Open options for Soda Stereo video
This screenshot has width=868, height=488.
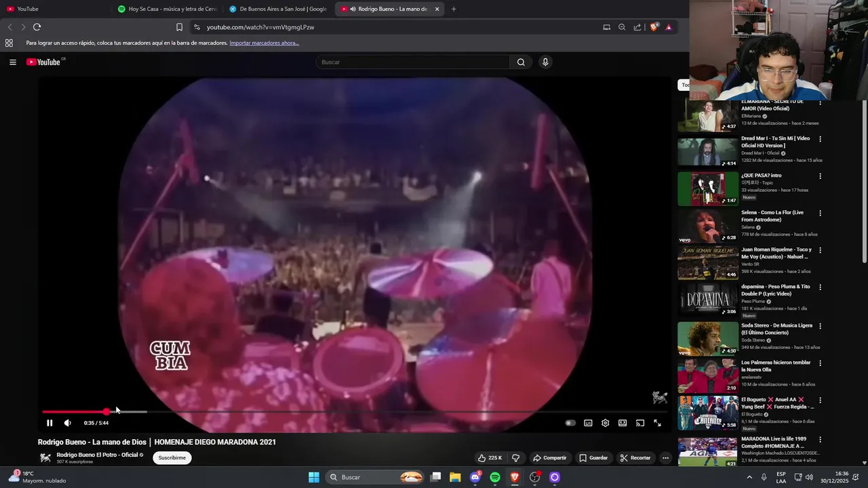tap(820, 325)
